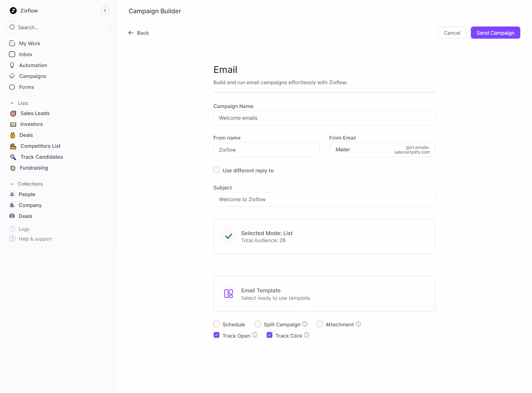Image resolution: width=532 pixels, height=393 pixels.
Task: Click the green checkmark in Selected Mode card
Action: tap(229, 236)
